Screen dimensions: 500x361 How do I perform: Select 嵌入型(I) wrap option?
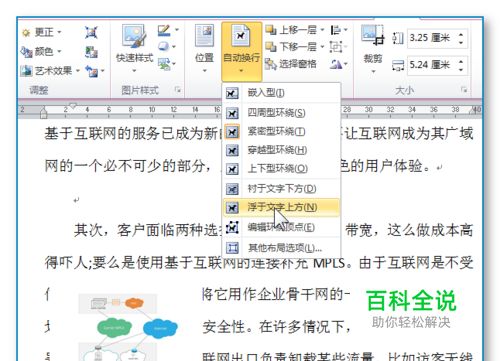(x=281, y=93)
